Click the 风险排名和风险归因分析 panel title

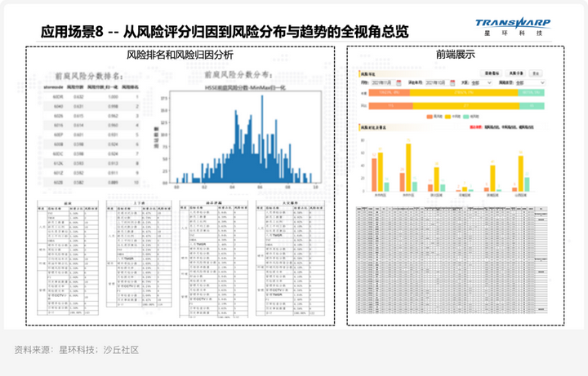pyautogui.click(x=180, y=55)
